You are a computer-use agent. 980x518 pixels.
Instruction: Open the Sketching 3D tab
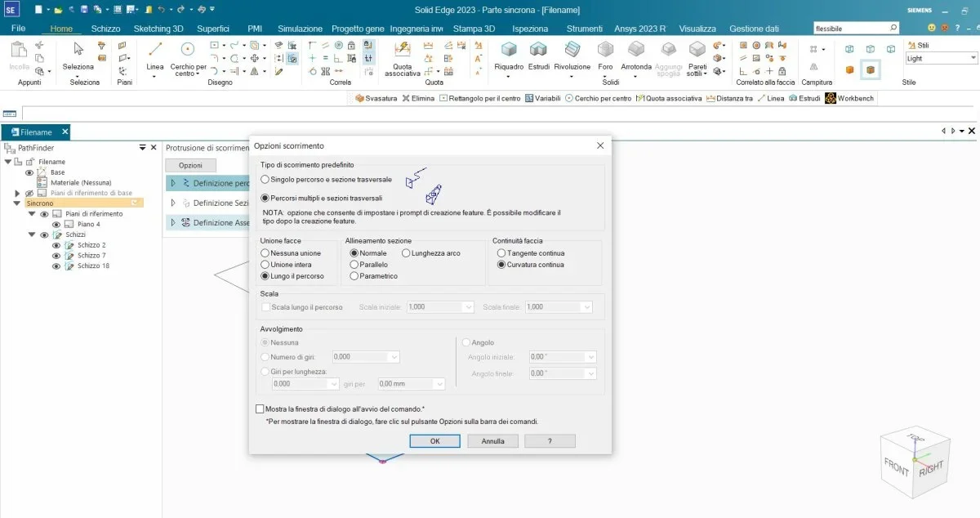point(158,28)
